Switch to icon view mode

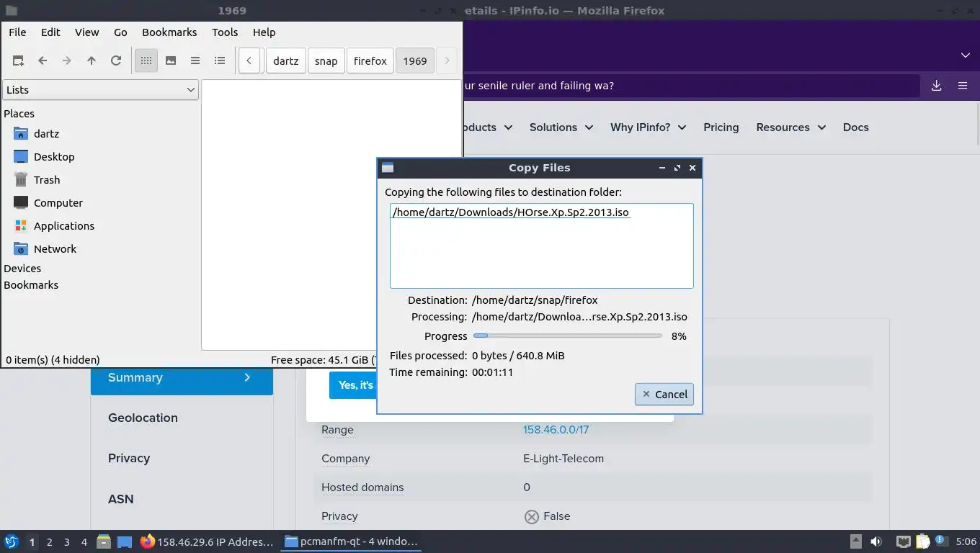(146, 61)
